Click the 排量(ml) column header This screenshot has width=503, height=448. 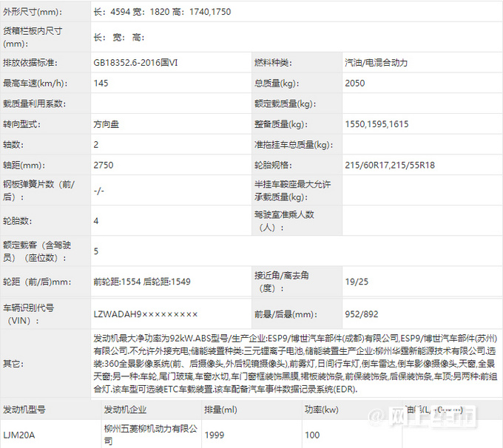(x=220, y=410)
